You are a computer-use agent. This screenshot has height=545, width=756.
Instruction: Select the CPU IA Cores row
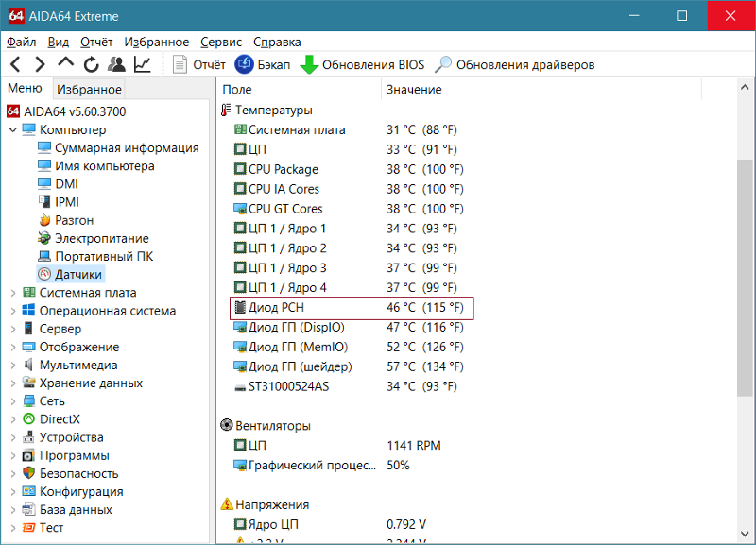[x=349, y=189]
